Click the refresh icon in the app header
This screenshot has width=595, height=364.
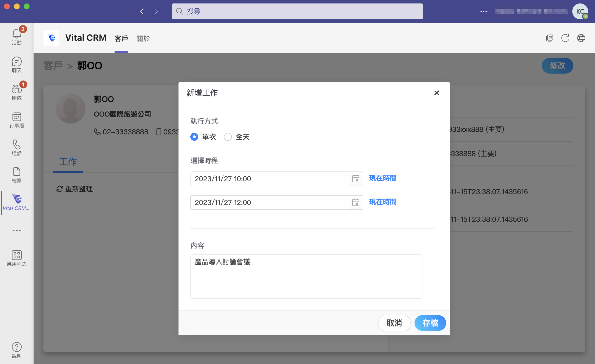(x=565, y=38)
